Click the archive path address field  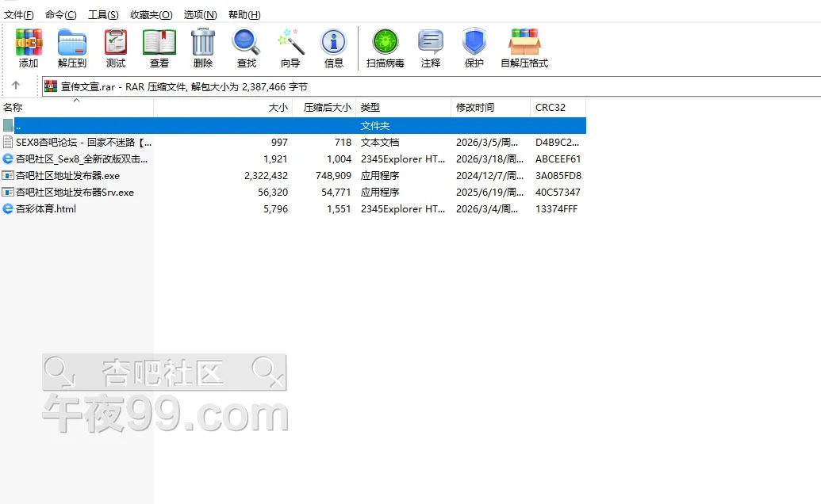(428, 86)
